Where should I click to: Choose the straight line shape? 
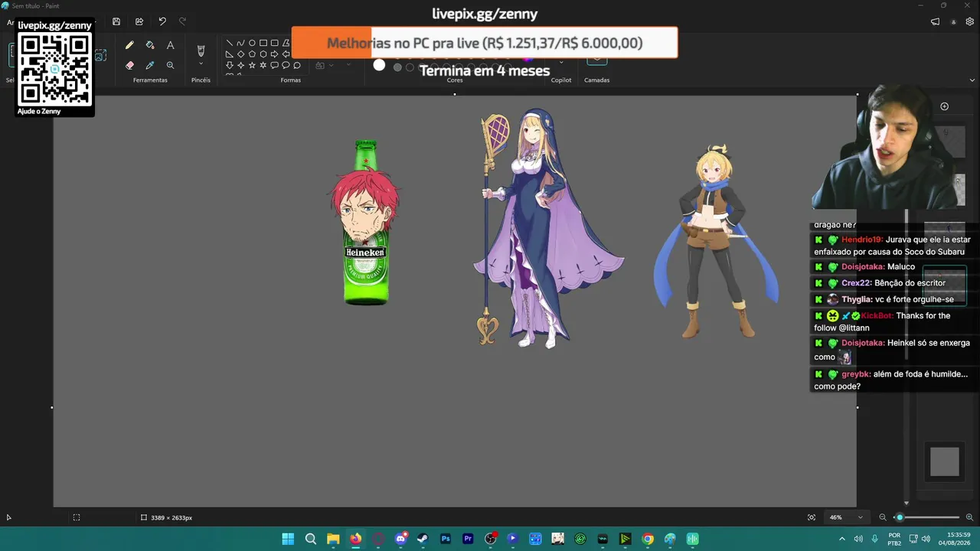(x=230, y=43)
